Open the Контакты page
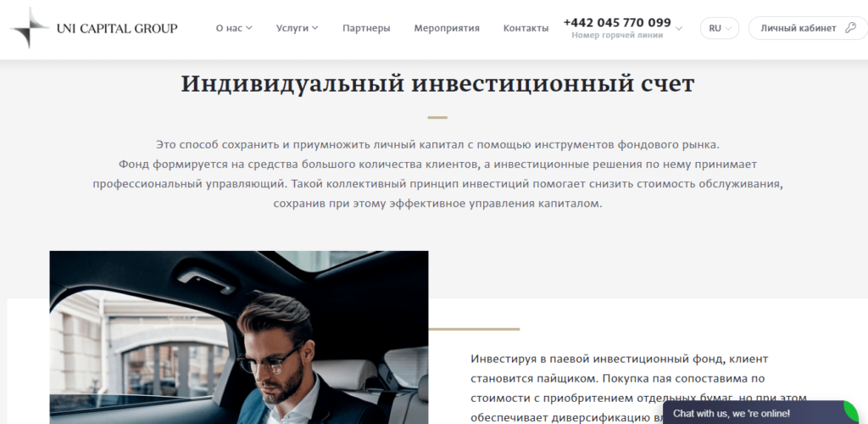Image resolution: width=868 pixels, height=424 pixels. [x=526, y=28]
